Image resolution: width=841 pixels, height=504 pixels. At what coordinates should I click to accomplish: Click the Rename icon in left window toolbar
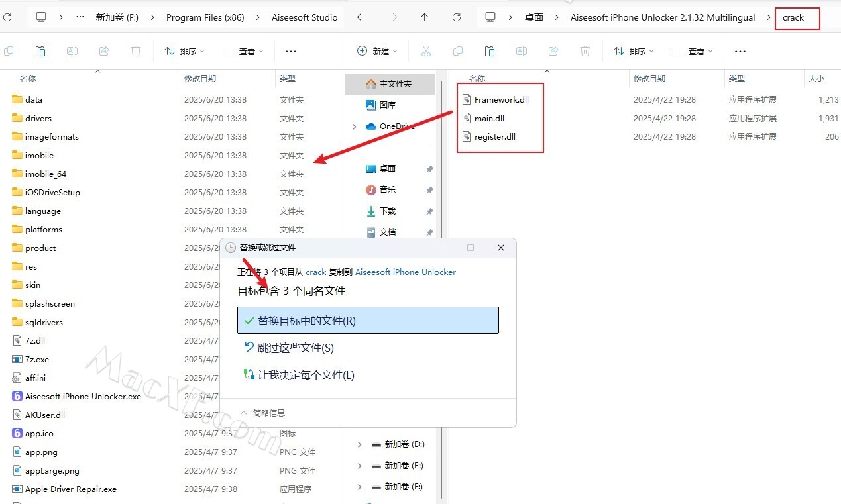point(72,51)
